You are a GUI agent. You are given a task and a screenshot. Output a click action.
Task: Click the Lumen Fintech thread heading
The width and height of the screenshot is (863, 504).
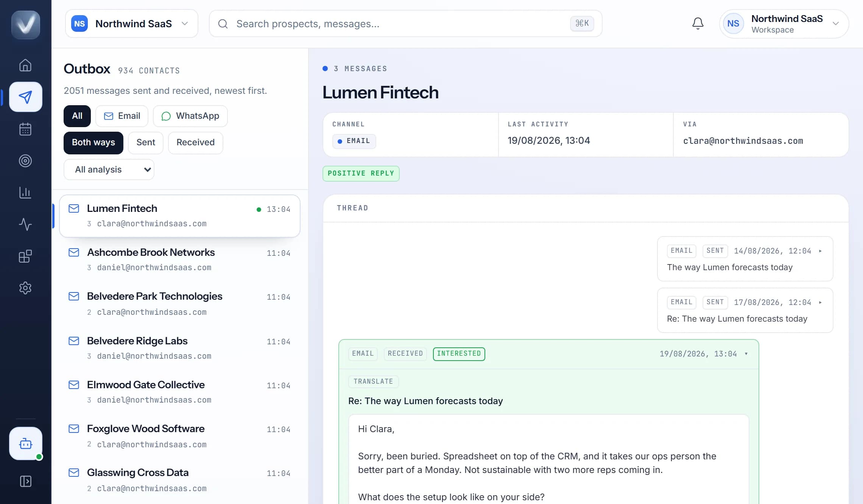[380, 92]
